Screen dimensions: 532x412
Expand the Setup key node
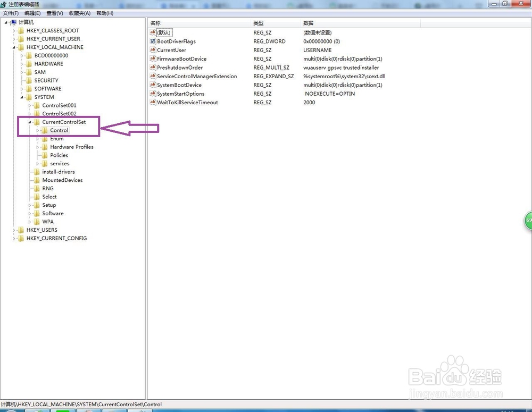pos(29,206)
